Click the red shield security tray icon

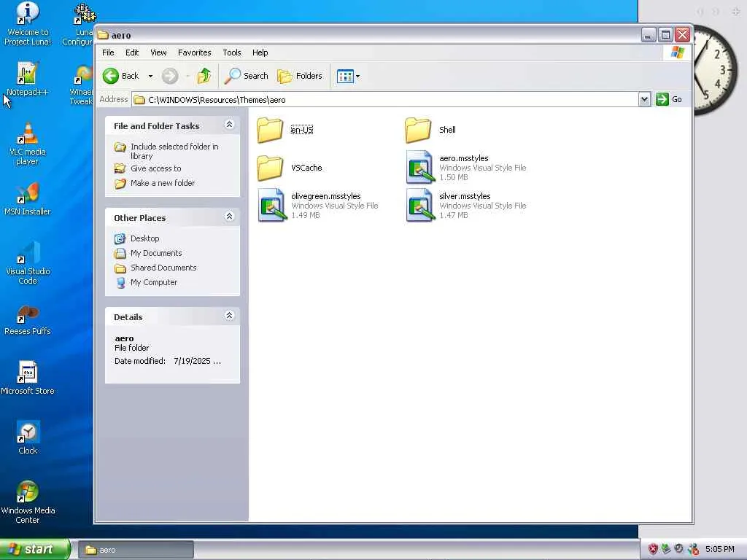[653, 549]
